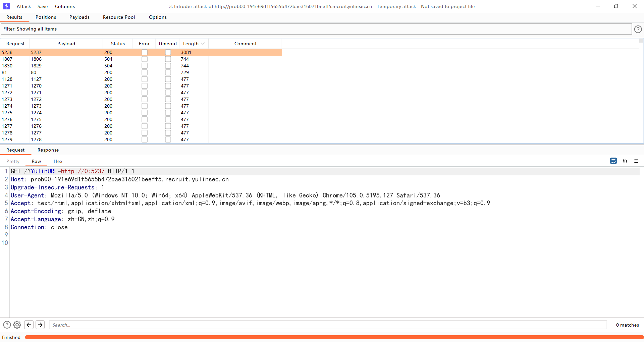Sort by the Payload column header
644x342 pixels.
[66, 44]
